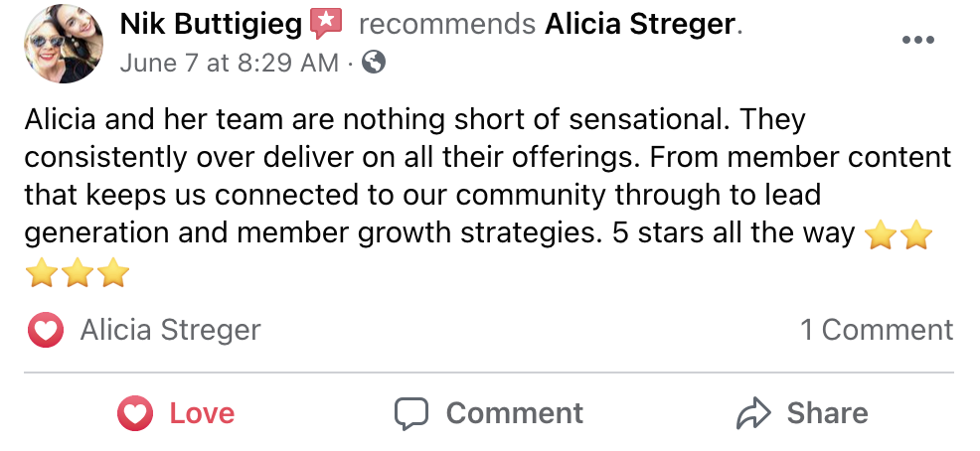
Task: Click the Share button label
Action: (827, 413)
